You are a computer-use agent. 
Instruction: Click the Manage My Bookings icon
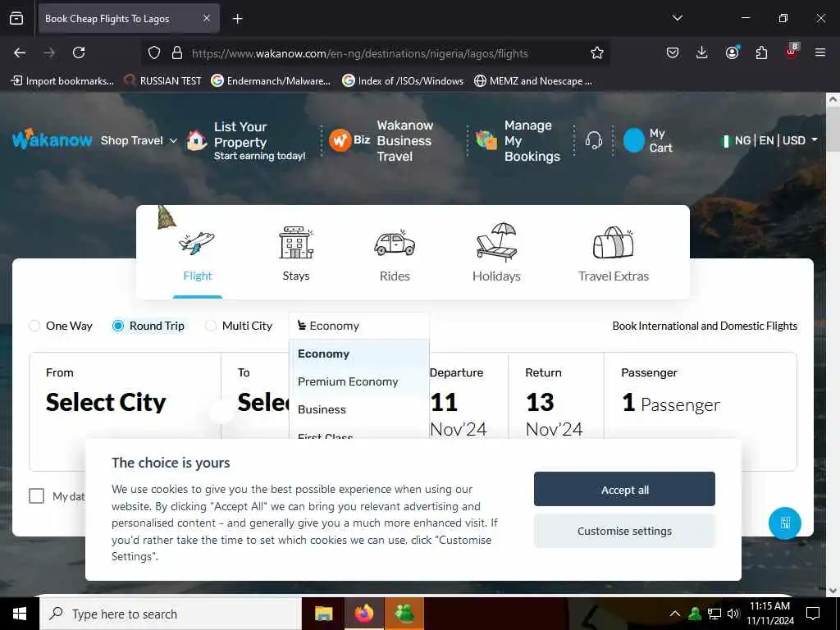click(x=486, y=140)
